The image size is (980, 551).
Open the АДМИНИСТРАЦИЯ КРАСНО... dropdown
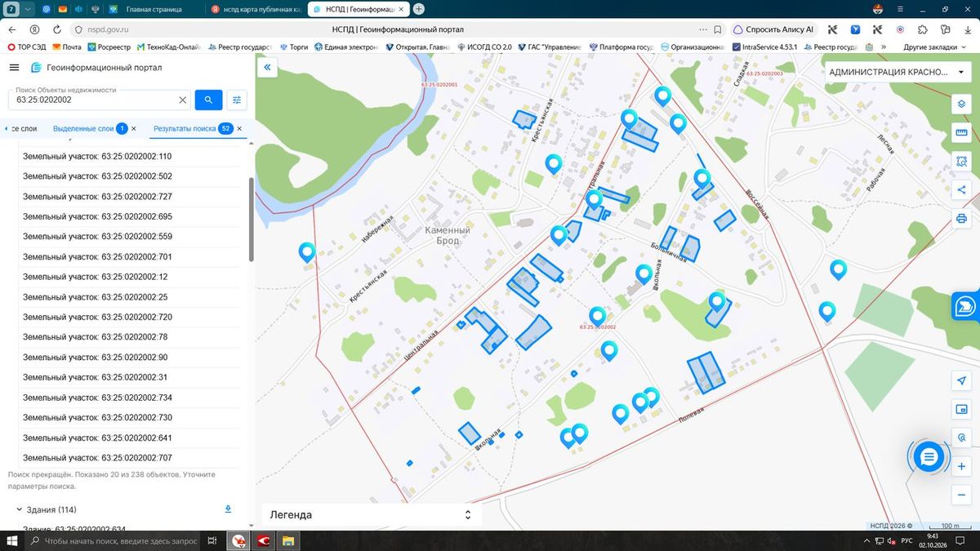click(x=897, y=72)
